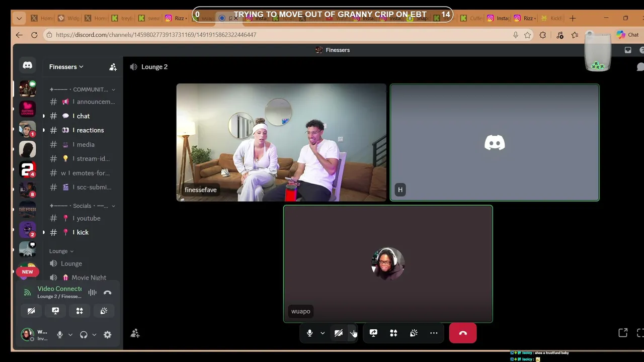Open Discord direct messages home icon
Image resolution: width=644 pixels, height=362 pixels.
click(27, 65)
